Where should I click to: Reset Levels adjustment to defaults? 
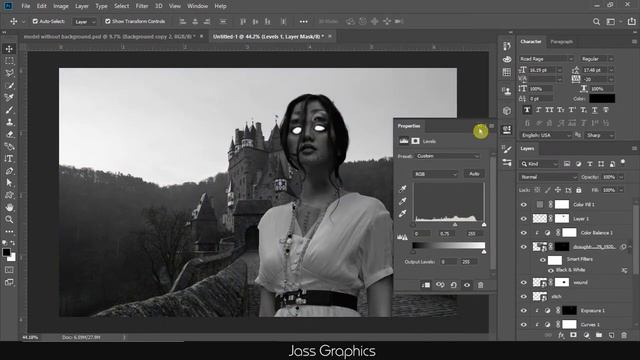(453, 285)
